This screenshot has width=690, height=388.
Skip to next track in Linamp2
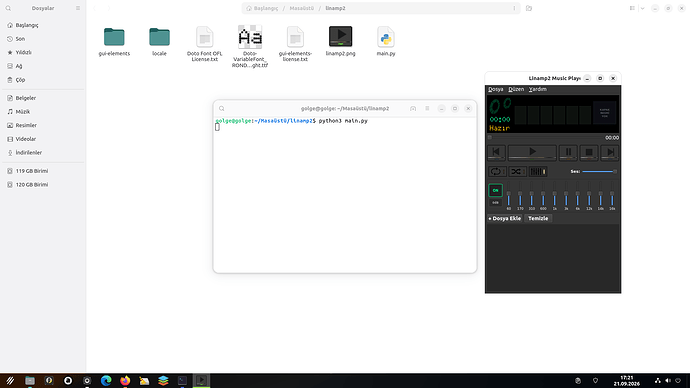609,152
